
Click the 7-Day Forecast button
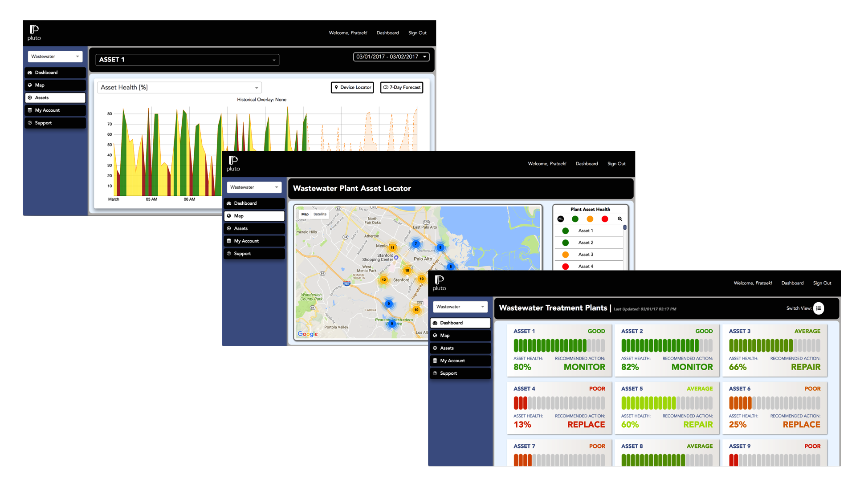coord(402,87)
